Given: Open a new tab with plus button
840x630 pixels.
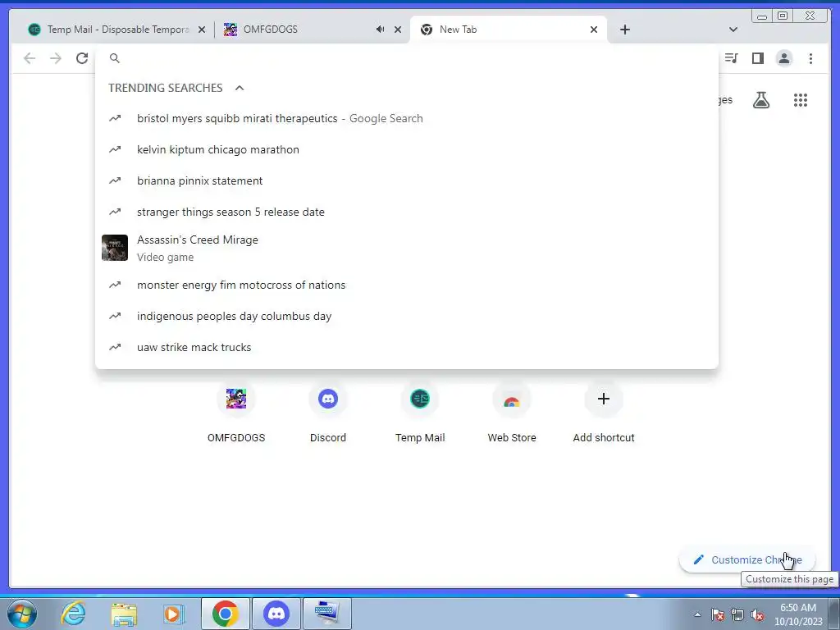Looking at the screenshot, I should [624, 30].
